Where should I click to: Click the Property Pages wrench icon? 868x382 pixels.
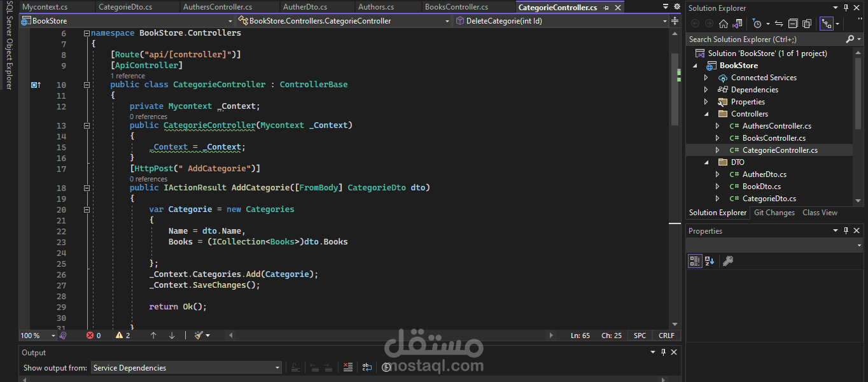[728, 260]
